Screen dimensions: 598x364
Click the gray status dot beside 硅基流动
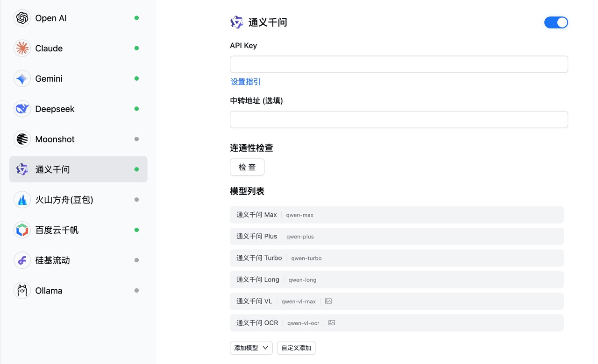click(x=136, y=260)
